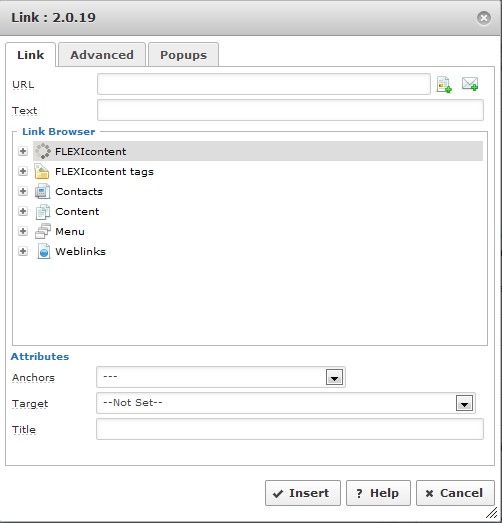
Task: Click the Content documents icon
Action: (43, 211)
